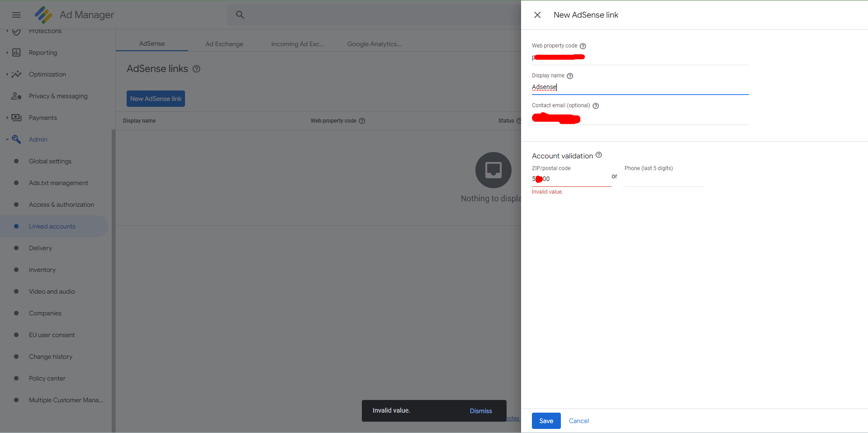
Task: Open Ads.txt management
Action: [58, 183]
